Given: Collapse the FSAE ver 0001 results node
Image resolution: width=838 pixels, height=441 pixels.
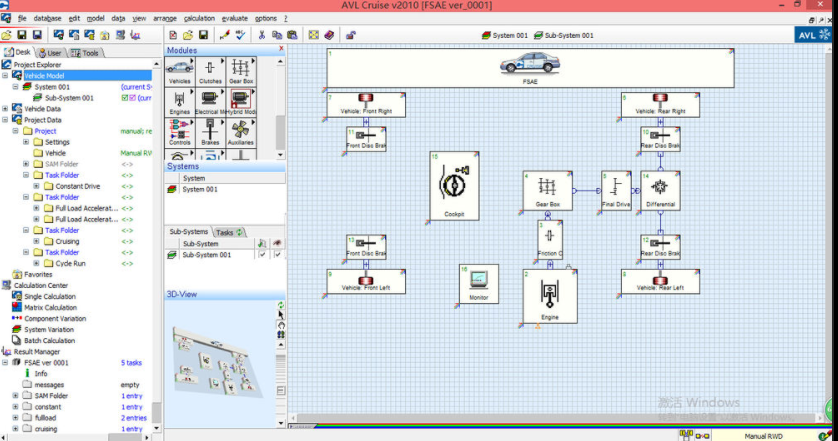Looking at the screenshot, I should point(5,362).
